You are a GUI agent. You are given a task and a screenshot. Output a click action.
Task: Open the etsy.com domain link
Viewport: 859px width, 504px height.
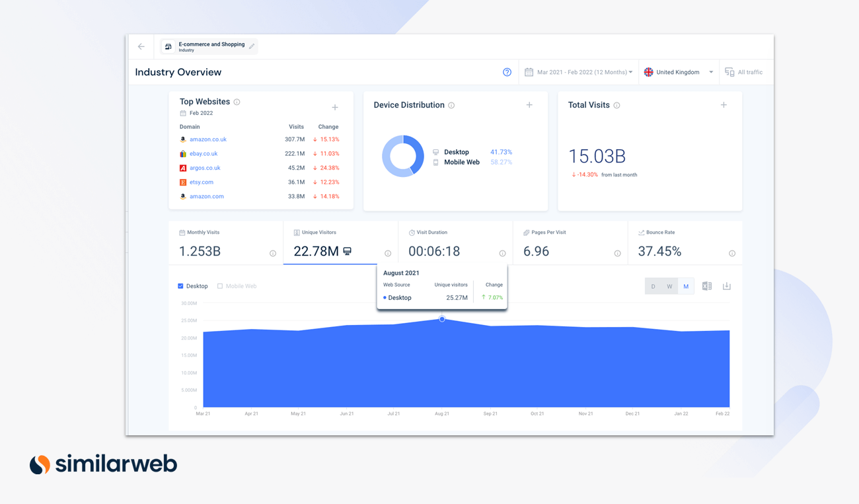pos(202,182)
